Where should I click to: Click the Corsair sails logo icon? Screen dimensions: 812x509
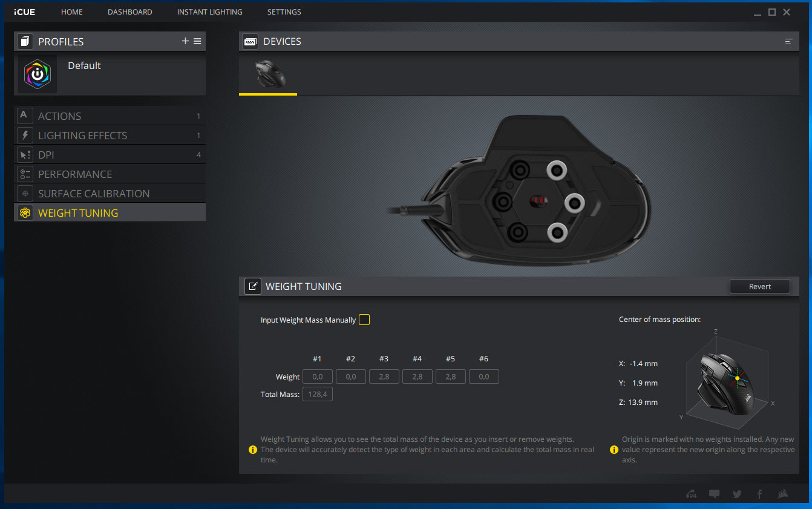click(783, 494)
